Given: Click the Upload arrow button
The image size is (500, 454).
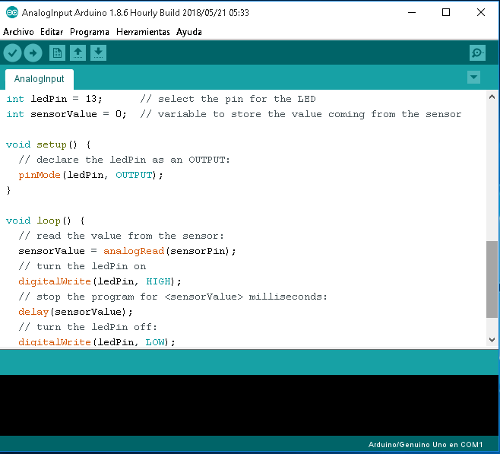Looking at the screenshot, I should (33, 53).
